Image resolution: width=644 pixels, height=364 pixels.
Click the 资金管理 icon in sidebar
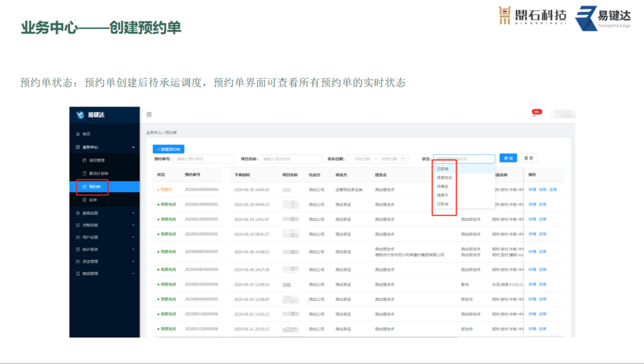click(x=78, y=261)
